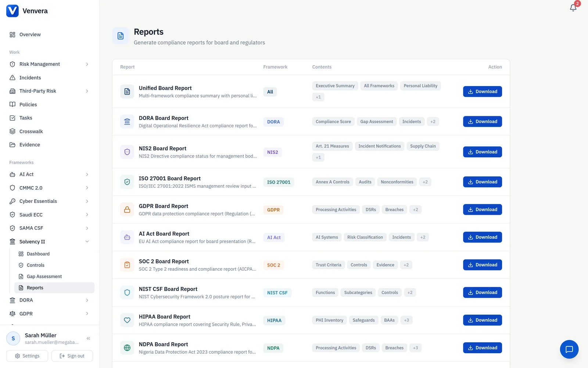
Task: Open the notifications bell
Action: [573, 8]
